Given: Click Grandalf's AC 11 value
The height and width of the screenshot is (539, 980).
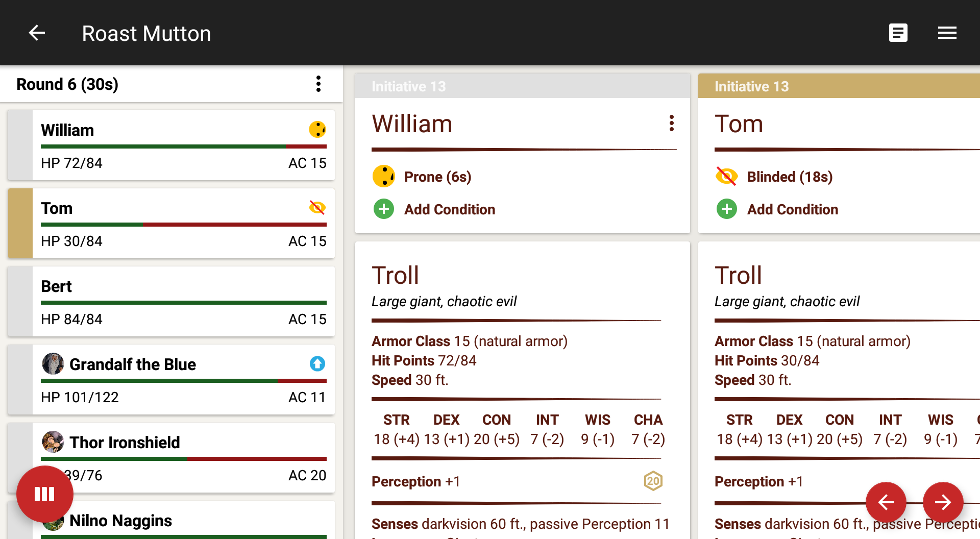Looking at the screenshot, I should click(x=307, y=397).
